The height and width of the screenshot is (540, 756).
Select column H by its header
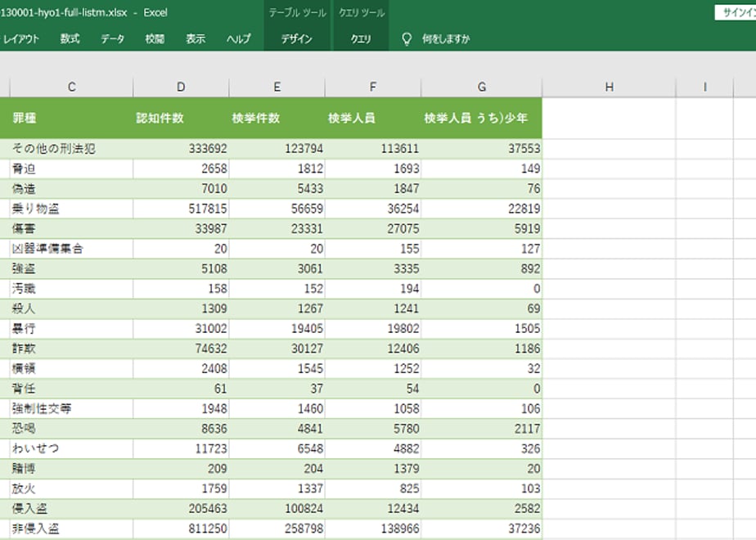point(610,87)
